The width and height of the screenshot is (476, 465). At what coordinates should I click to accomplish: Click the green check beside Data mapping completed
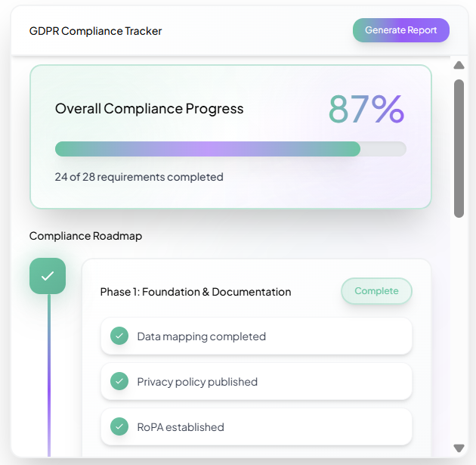pos(119,336)
